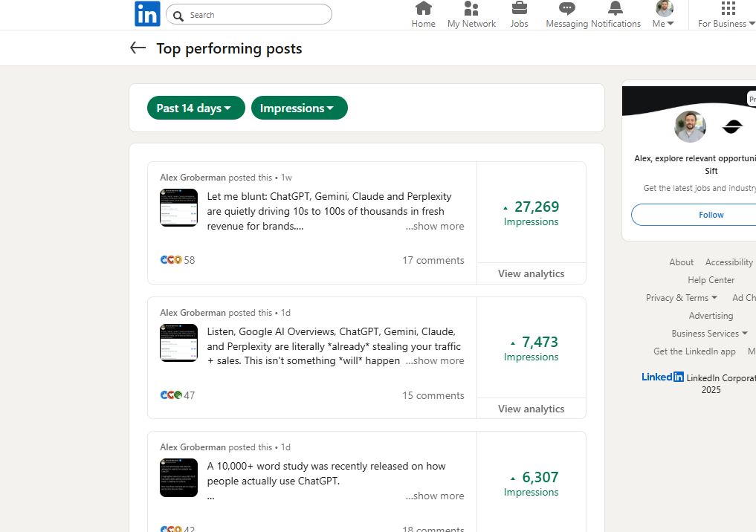Click the 6,307 Impressions figure
The image size is (756, 532).
pos(531,483)
